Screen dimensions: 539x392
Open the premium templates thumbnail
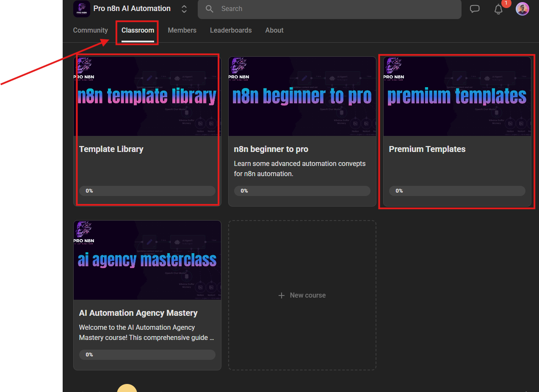(x=457, y=97)
